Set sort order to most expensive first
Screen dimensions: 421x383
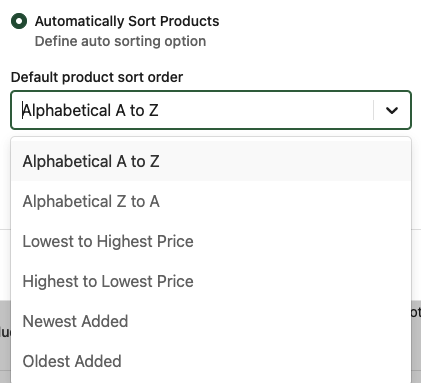[x=211, y=281]
